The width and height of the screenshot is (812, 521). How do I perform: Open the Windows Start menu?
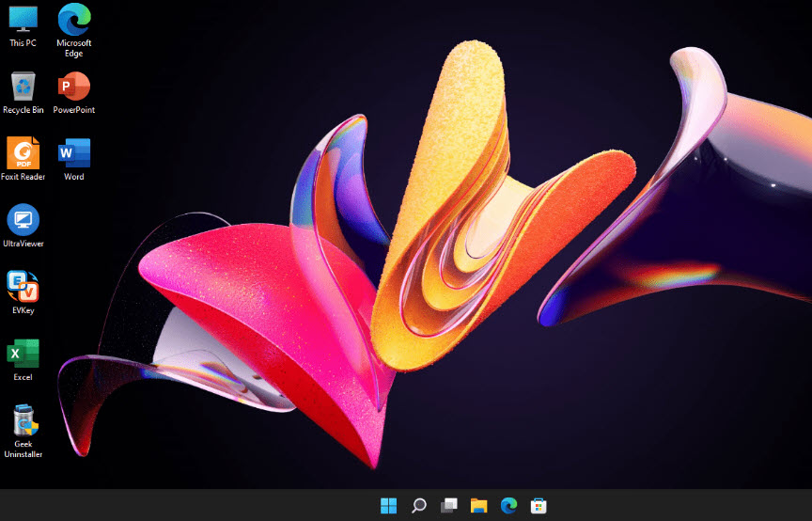pos(388,505)
